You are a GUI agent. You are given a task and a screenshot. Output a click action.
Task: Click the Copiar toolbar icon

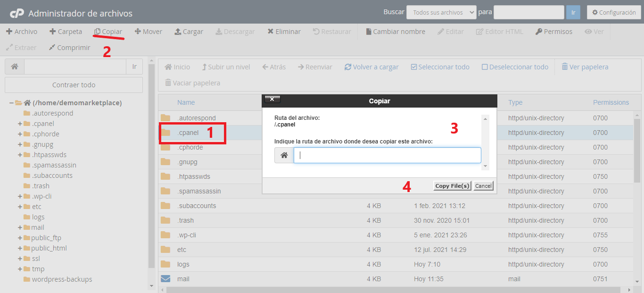(98, 32)
